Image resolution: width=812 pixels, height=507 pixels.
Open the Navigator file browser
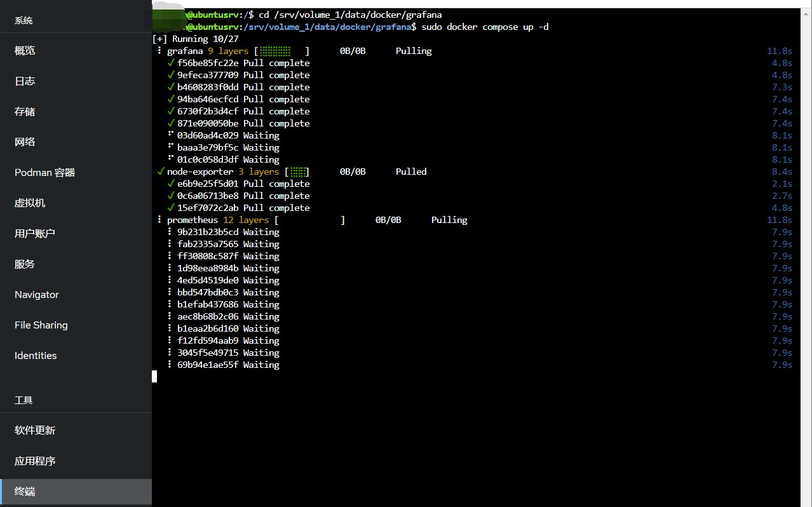36,295
